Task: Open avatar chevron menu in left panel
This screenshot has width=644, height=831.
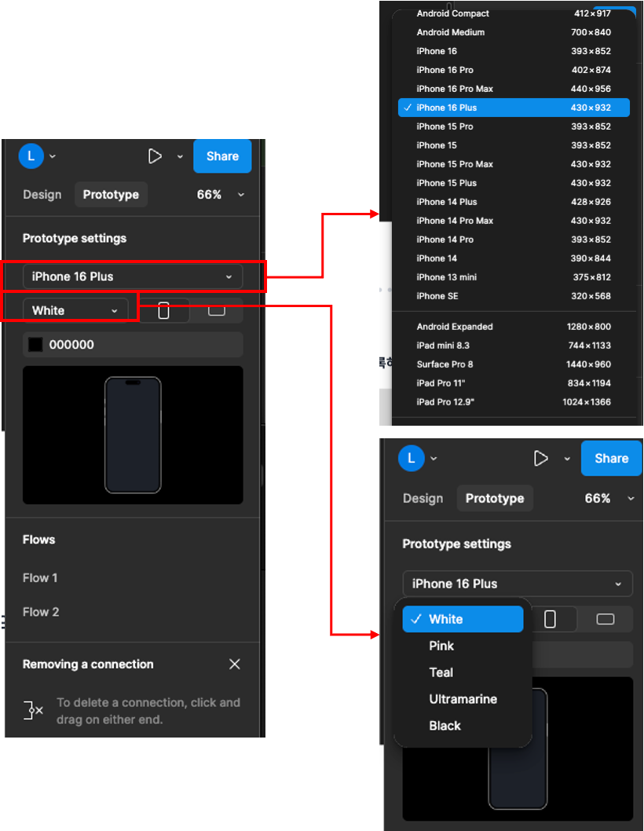Action: tap(53, 156)
